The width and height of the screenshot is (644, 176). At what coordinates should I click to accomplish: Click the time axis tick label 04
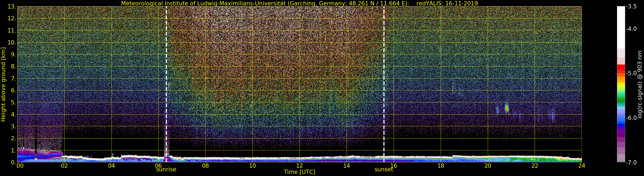111,166
